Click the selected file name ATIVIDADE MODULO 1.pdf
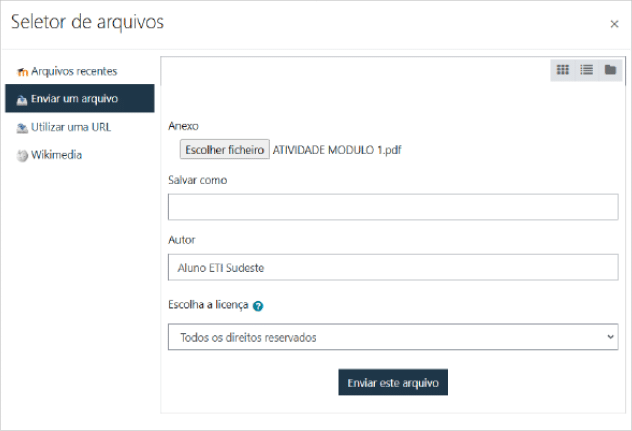This screenshot has height=431, width=632. (x=337, y=150)
